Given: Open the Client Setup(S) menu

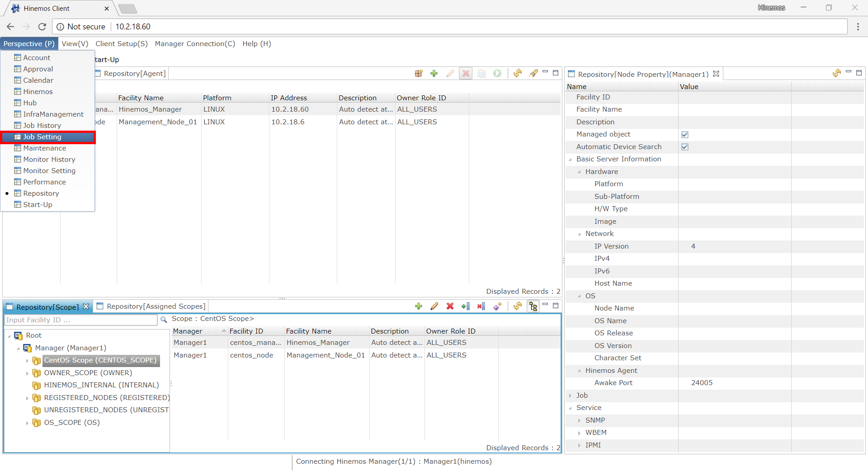Looking at the screenshot, I should coord(122,44).
